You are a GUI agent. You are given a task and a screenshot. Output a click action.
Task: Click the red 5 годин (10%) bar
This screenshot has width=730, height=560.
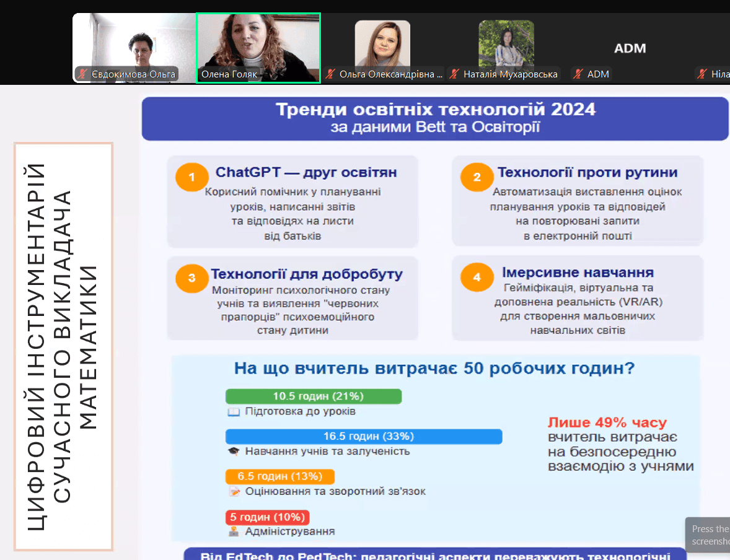267,517
